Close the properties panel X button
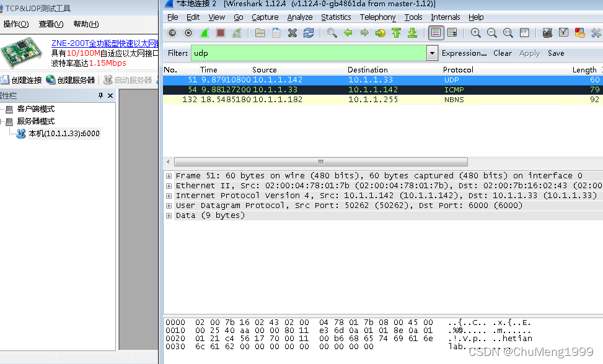The image size is (603, 364). (x=110, y=95)
